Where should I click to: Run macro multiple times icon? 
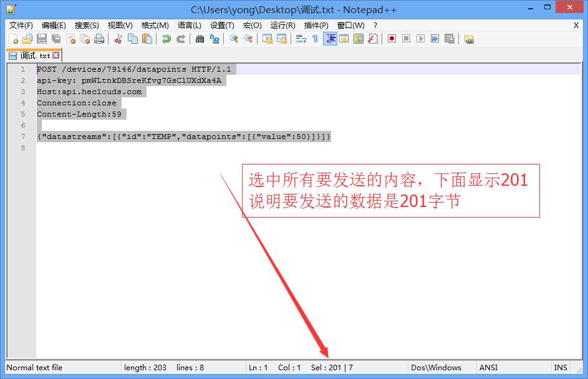tap(435, 39)
